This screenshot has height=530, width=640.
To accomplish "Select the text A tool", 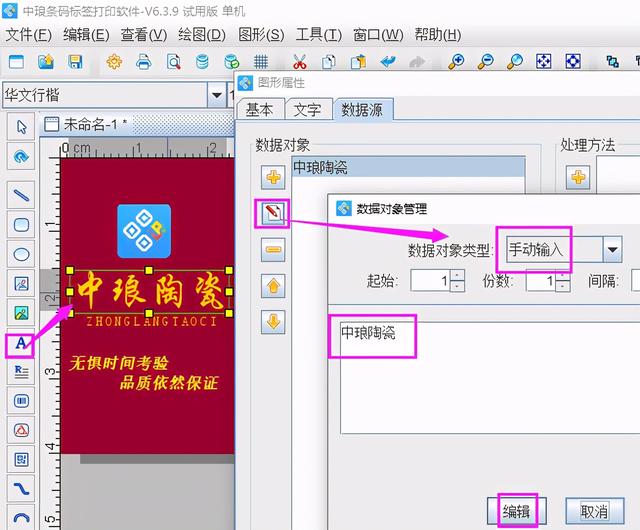I will coord(20,345).
